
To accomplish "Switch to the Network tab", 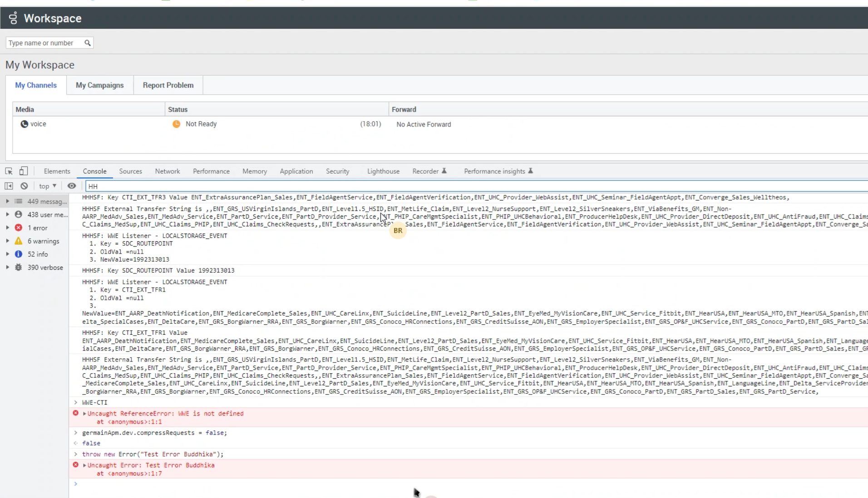I will click(168, 171).
